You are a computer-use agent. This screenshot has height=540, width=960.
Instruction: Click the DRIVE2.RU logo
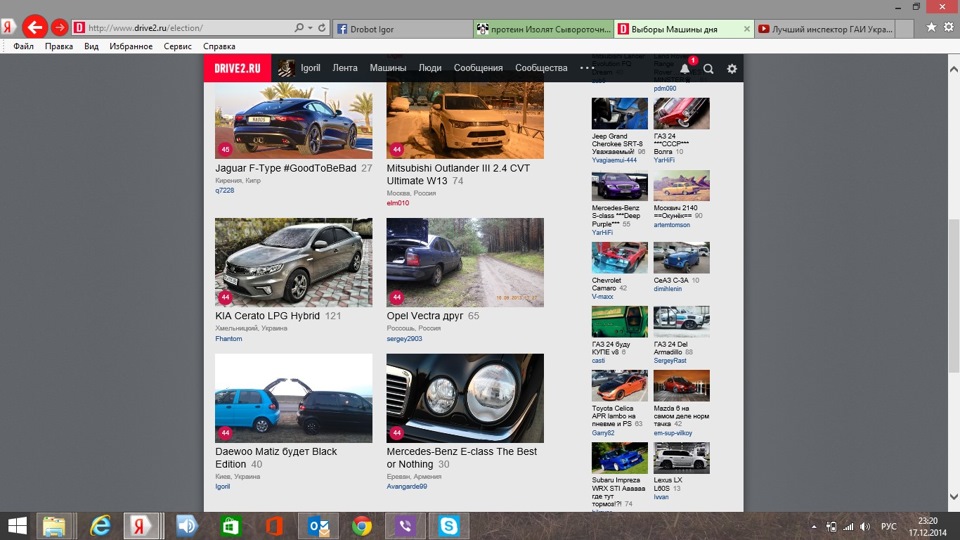point(238,68)
